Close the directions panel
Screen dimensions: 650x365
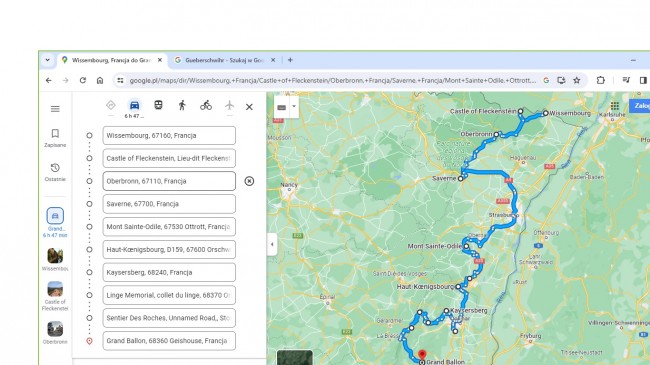point(249,107)
